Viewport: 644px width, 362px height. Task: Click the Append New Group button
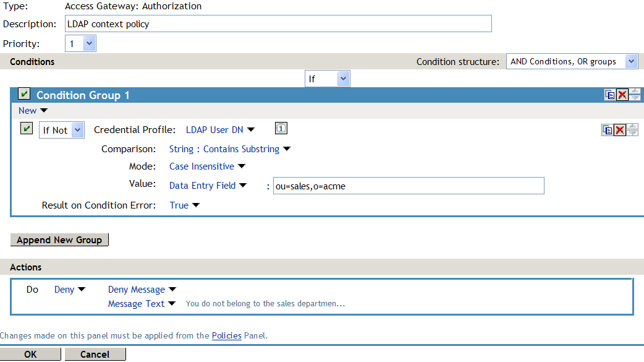59,239
